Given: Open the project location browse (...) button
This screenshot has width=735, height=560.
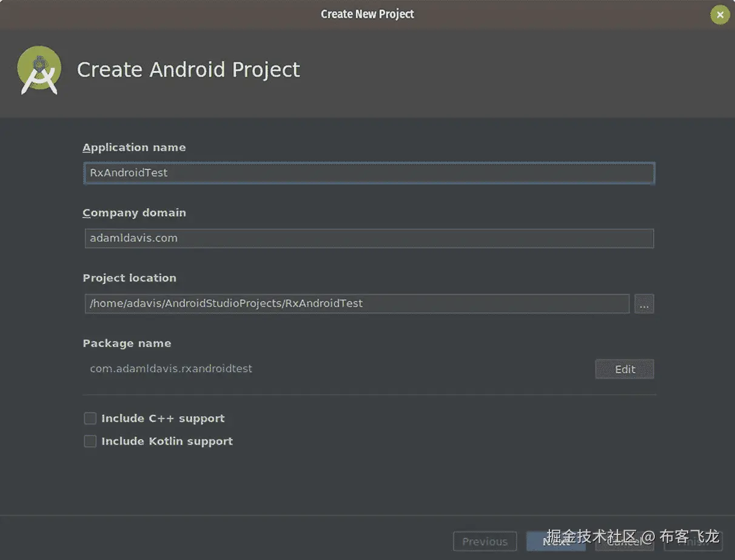Looking at the screenshot, I should 644,304.
